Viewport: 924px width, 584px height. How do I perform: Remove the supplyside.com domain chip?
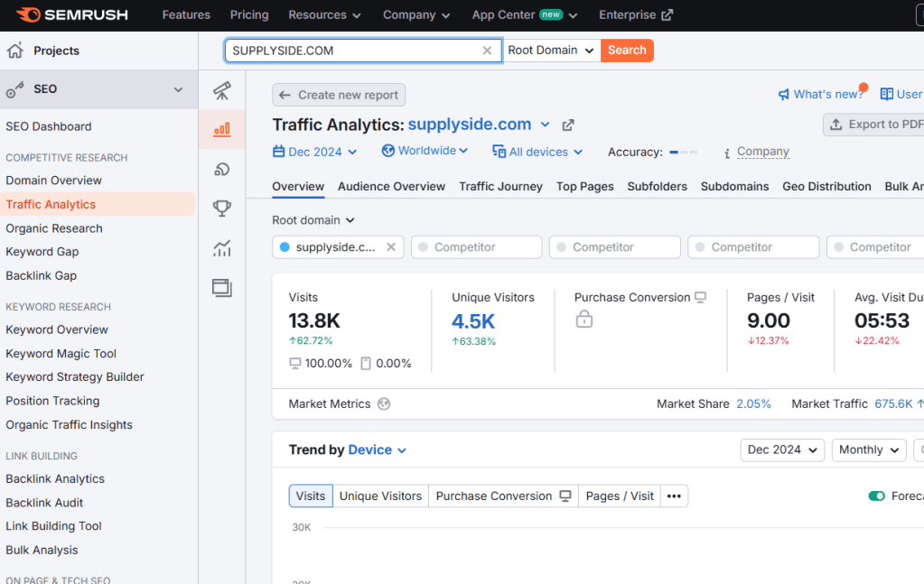391,247
